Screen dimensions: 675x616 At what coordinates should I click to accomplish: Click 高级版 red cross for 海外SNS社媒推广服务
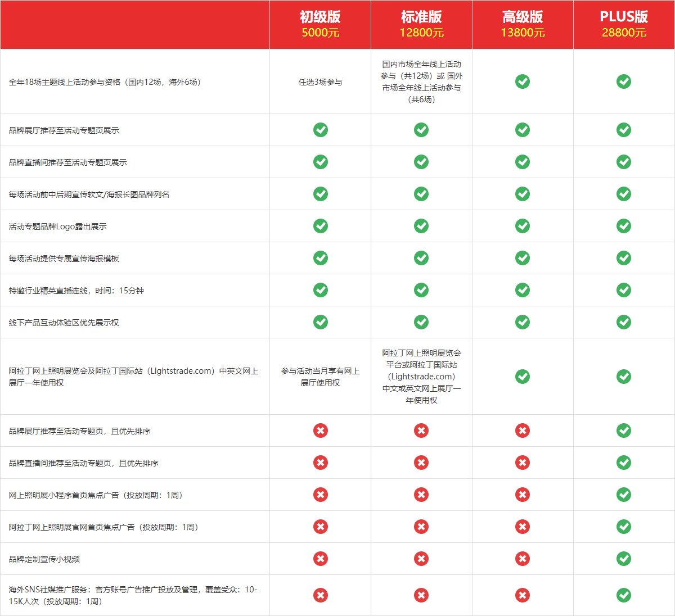pyautogui.click(x=523, y=595)
